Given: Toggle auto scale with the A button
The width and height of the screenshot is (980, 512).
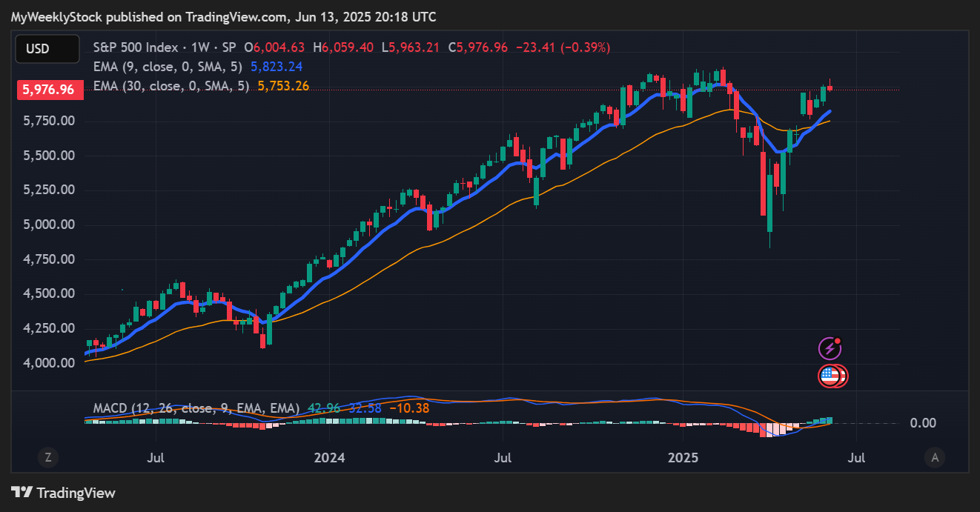Looking at the screenshot, I should point(936,458).
